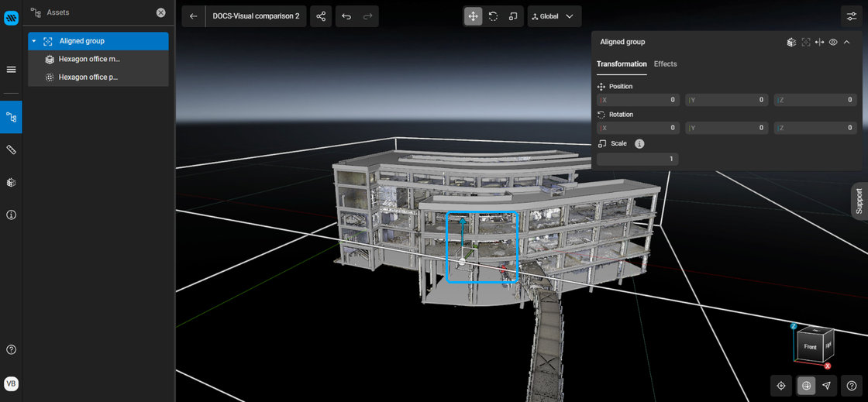Viewport: 868px width, 402px height.
Task: Click the Scale info icon
Action: pyautogui.click(x=639, y=144)
